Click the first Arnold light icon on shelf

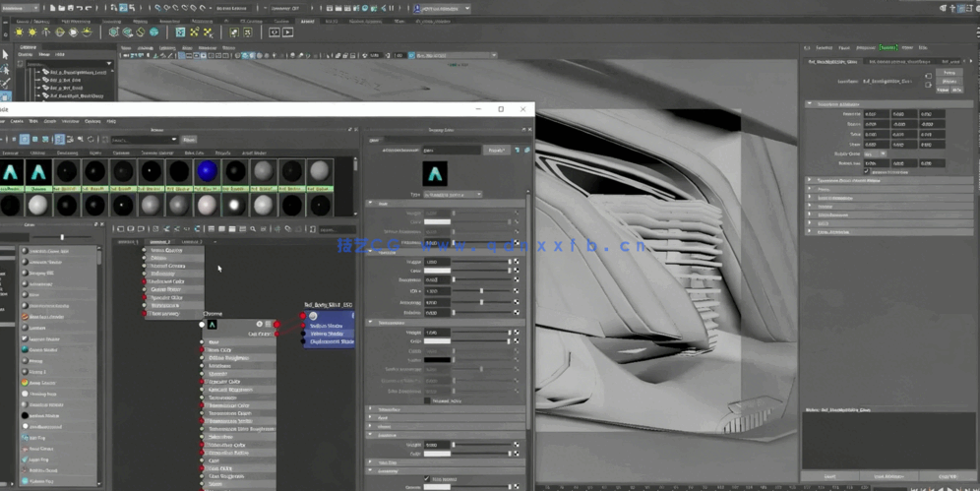point(20,32)
